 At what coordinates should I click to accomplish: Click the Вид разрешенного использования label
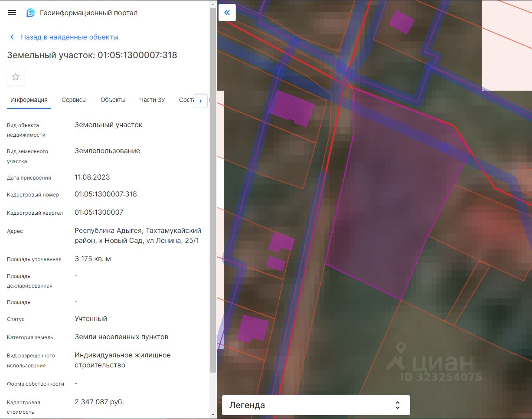coord(31,360)
